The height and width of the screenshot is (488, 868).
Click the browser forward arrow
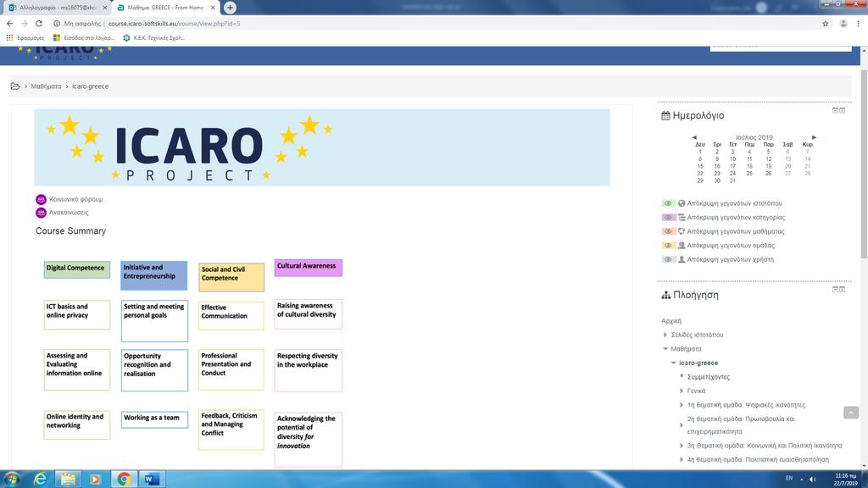coord(25,24)
